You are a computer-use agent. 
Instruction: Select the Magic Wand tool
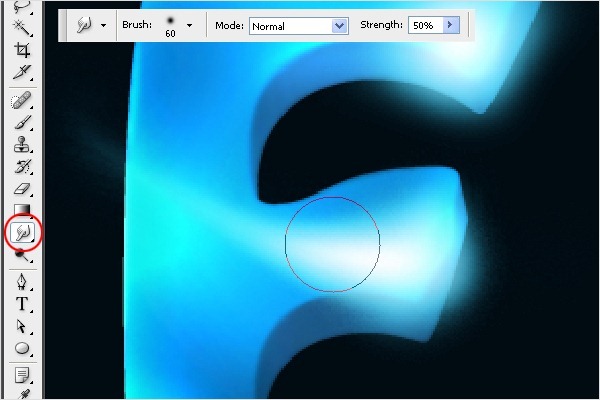[22, 27]
